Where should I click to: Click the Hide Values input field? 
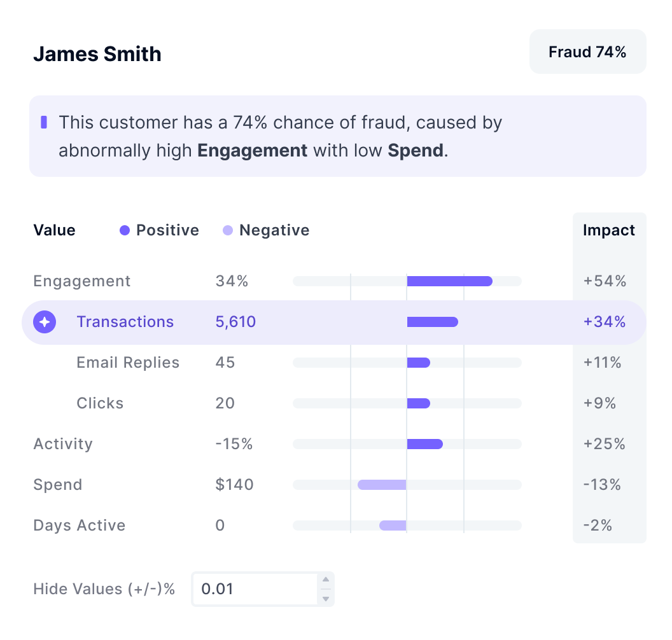[255, 589]
